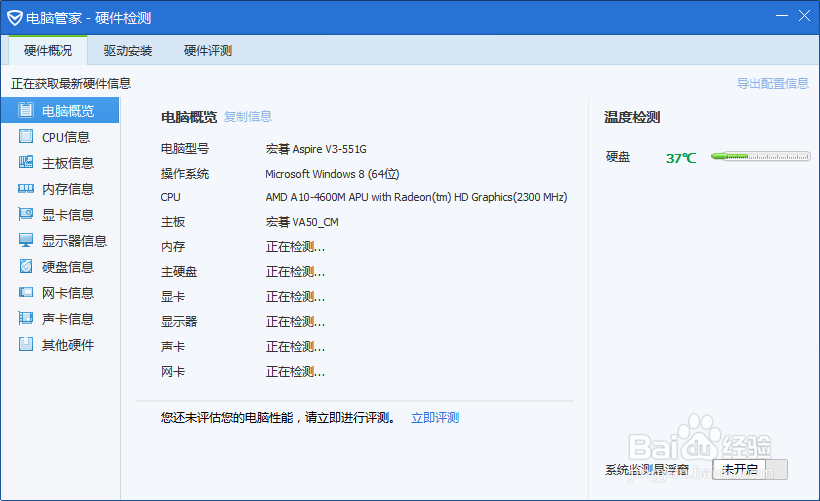This screenshot has width=820, height=501.
Task: Minimize the 电脑管家 window
Action: pos(782,16)
